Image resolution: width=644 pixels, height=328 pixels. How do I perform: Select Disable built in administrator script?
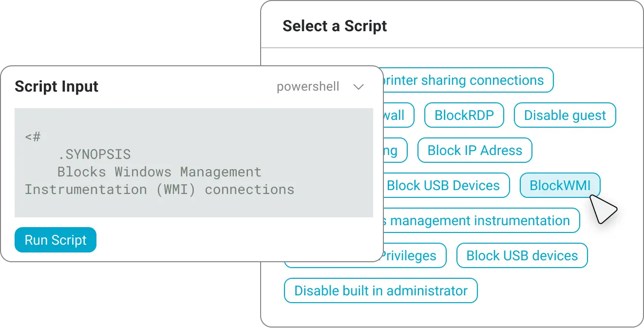coord(380,291)
